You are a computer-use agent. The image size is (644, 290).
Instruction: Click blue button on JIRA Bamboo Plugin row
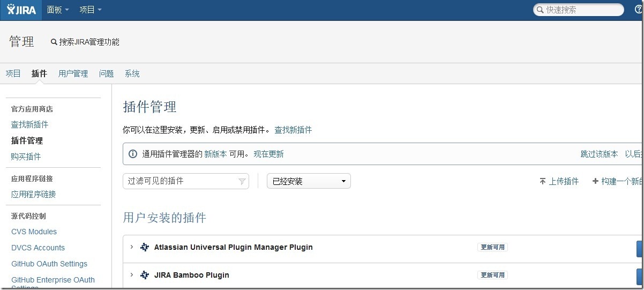coord(640,277)
